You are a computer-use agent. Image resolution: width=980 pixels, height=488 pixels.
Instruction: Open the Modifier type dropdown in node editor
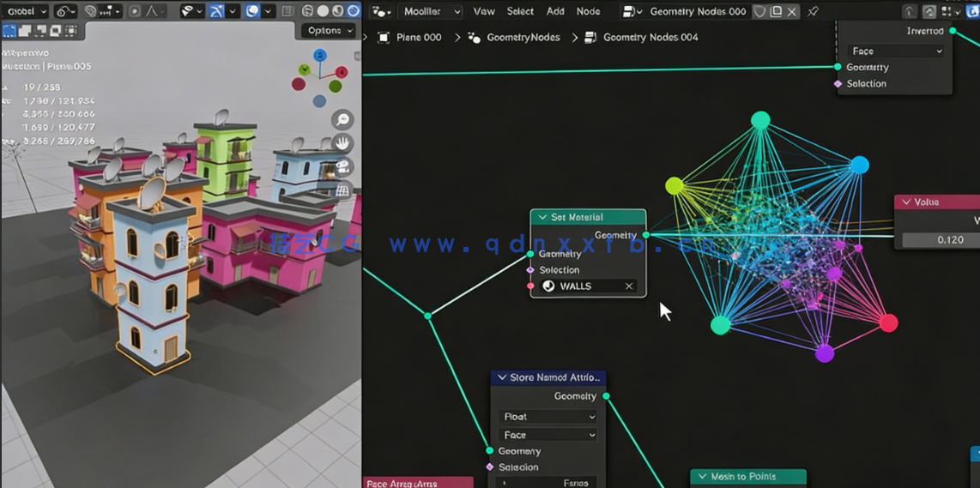coord(430,11)
